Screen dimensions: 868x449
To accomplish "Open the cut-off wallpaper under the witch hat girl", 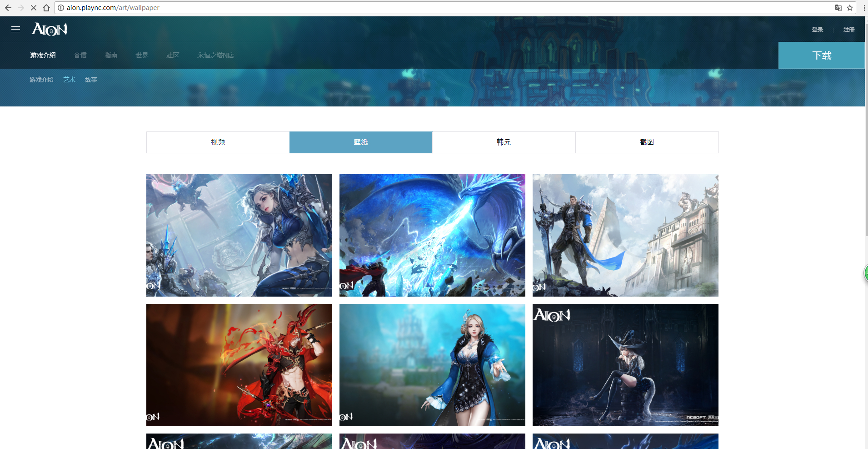I will pyautogui.click(x=625, y=441).
